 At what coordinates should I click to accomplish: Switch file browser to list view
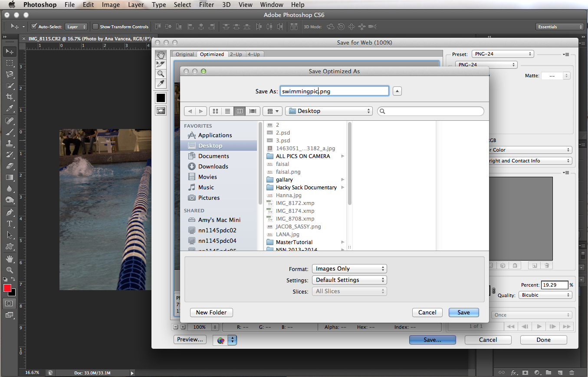pos(227,111)
